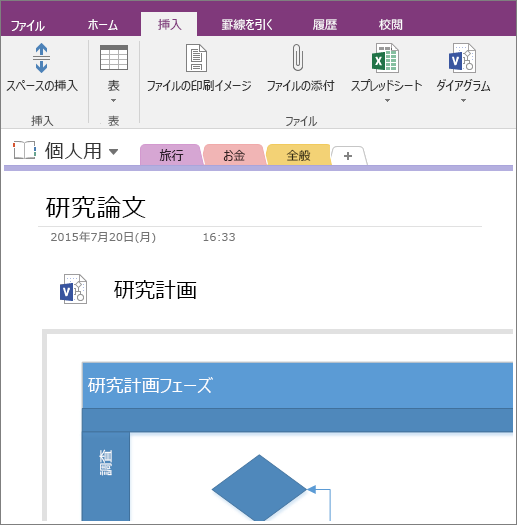Select the 挿入 ribbon tab

tap(169, 24)
